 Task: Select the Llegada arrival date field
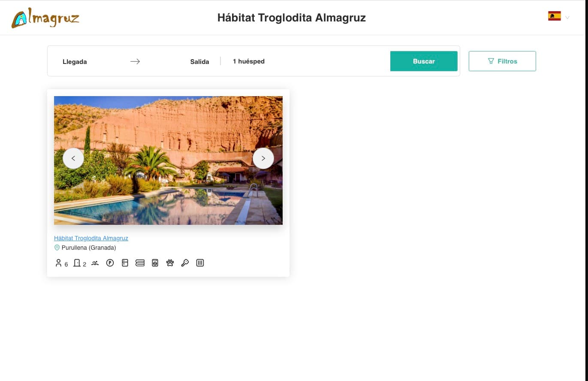(x=75, y=61)
